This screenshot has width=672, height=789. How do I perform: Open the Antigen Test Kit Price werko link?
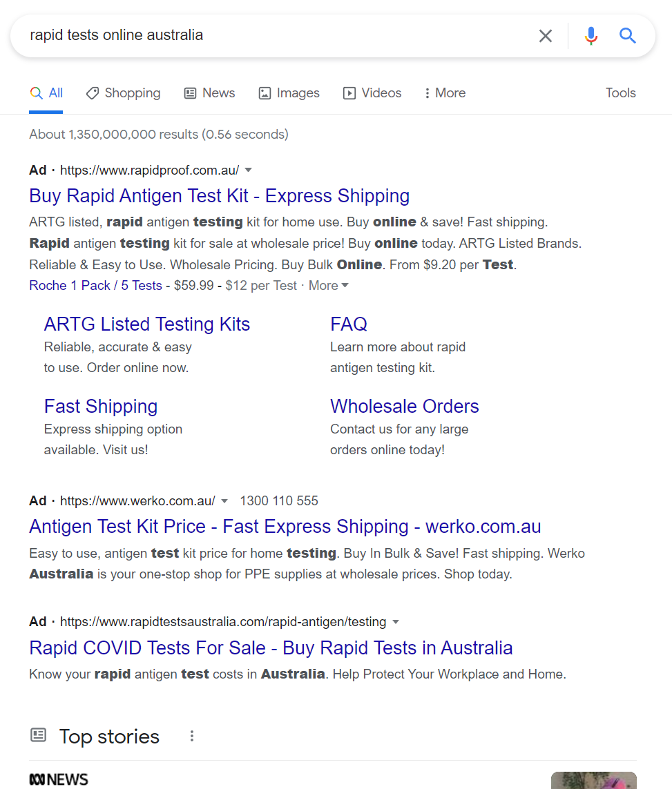pos(285,527)
